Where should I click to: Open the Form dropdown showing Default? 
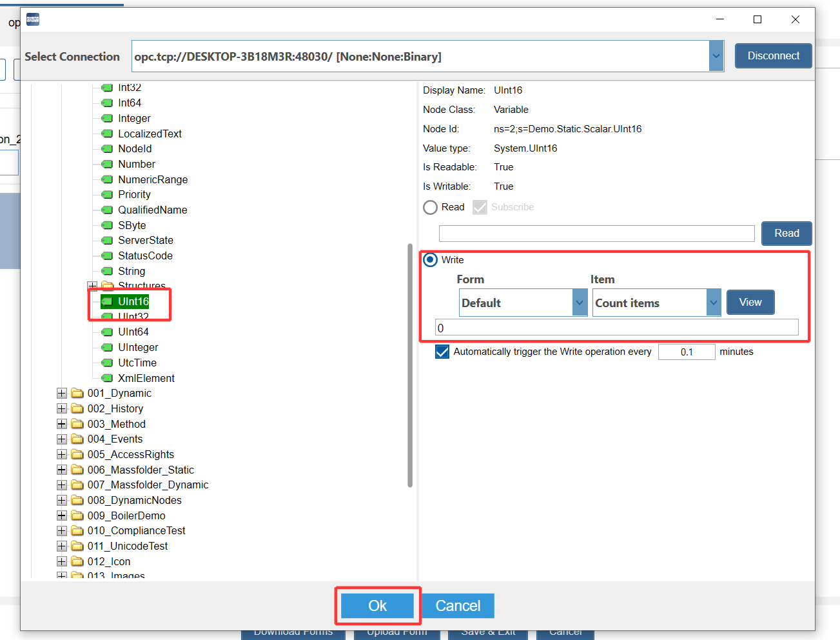tap(579, 303)
